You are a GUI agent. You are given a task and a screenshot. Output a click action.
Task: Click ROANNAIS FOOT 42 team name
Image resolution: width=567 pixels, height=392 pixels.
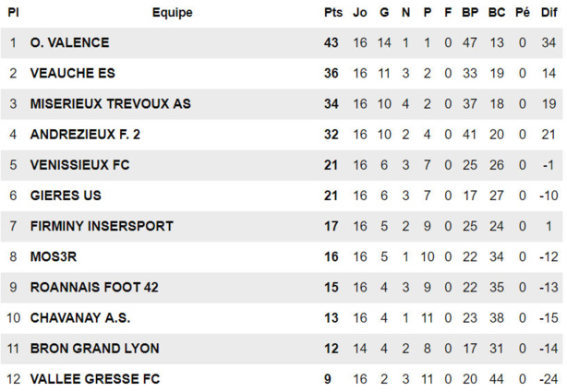(x=94, y=287)
